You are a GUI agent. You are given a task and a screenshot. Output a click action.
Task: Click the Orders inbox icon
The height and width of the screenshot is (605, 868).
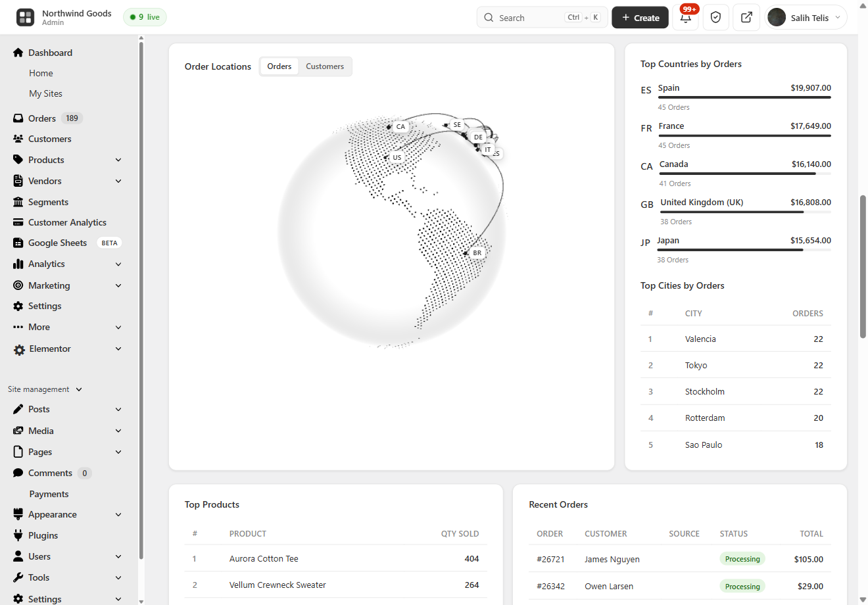click(18, 118)
